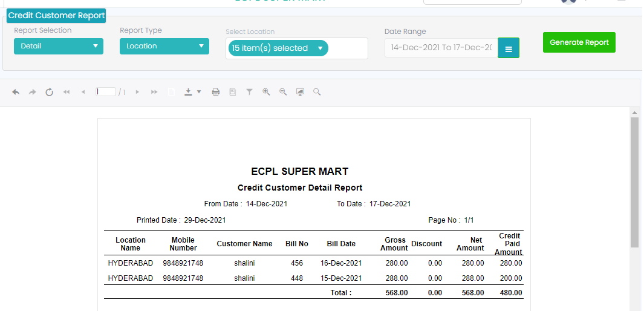This screenshot has width=644, height=311.
Task: Click the Bill No column header
Action: click(x=296, y=244)
